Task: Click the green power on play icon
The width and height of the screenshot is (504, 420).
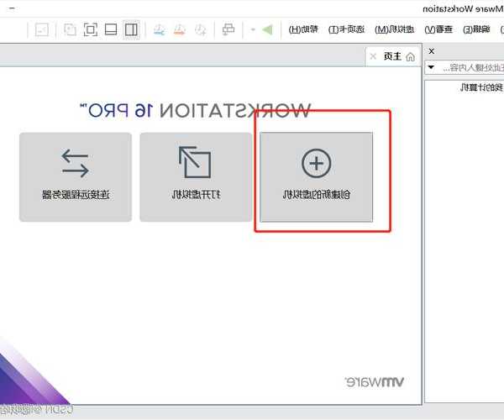Action: (267, 30)
